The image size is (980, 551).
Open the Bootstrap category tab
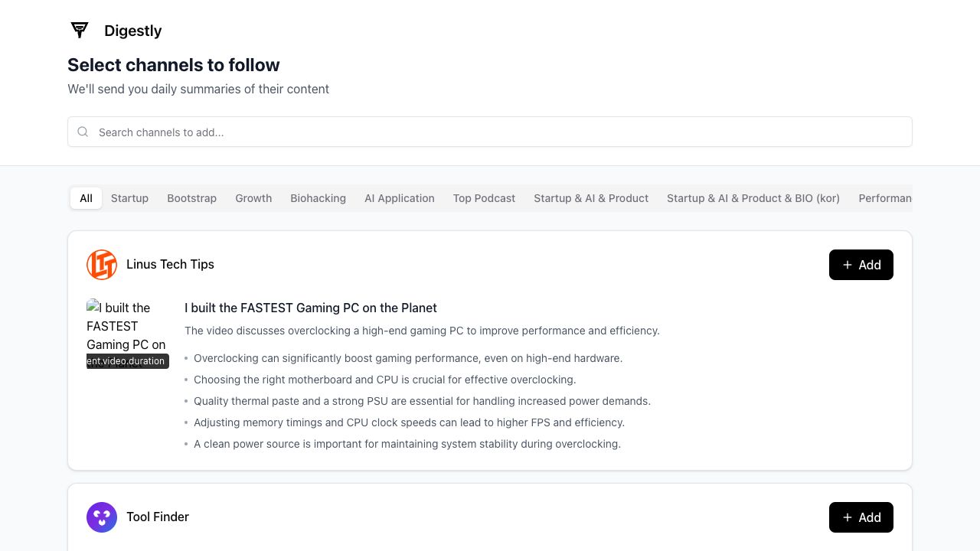tap(191, 198)
